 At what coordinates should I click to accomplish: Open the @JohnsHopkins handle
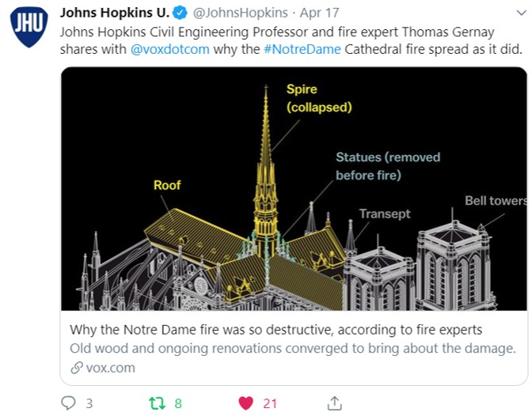pos(240,13)
